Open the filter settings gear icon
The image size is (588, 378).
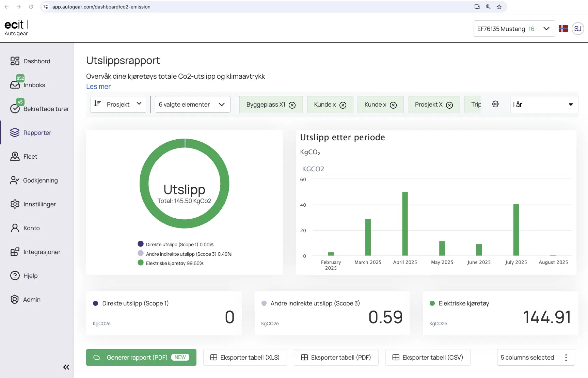[x=495, y=104]
